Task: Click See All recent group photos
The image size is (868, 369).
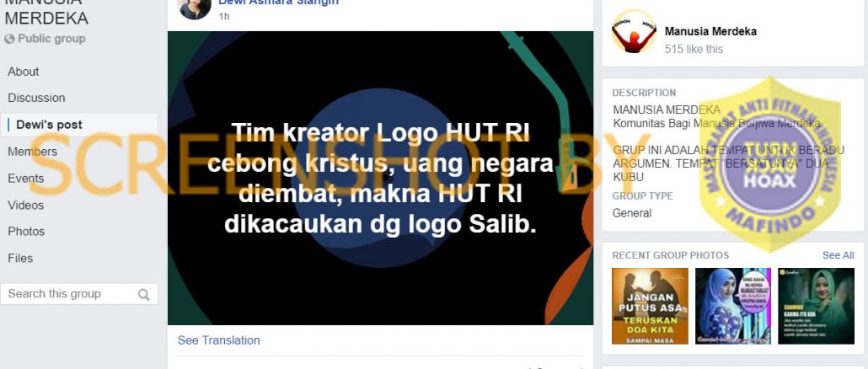Action: [x=839, y=255]
